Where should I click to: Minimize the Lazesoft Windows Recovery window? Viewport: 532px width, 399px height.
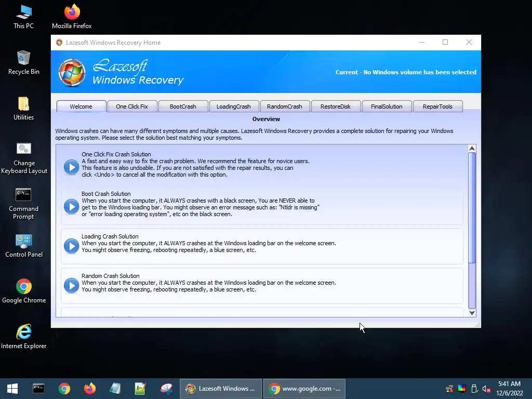tap(422, 42)
